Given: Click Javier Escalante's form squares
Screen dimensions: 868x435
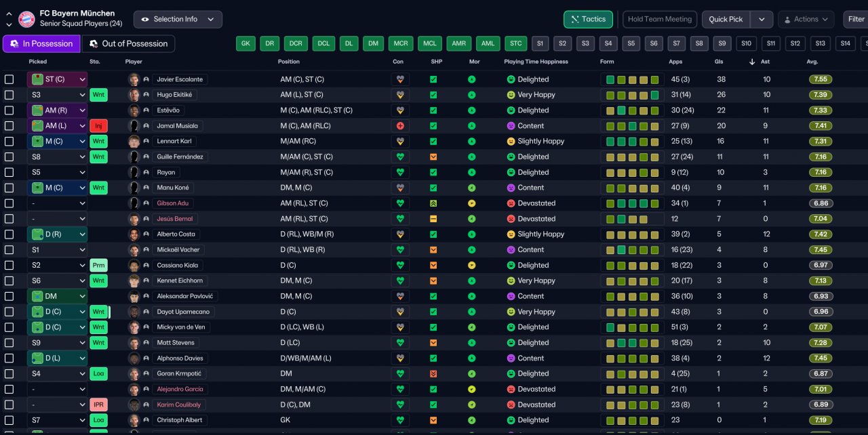Looking at the screenshot, I should click(x=632, y=79).
